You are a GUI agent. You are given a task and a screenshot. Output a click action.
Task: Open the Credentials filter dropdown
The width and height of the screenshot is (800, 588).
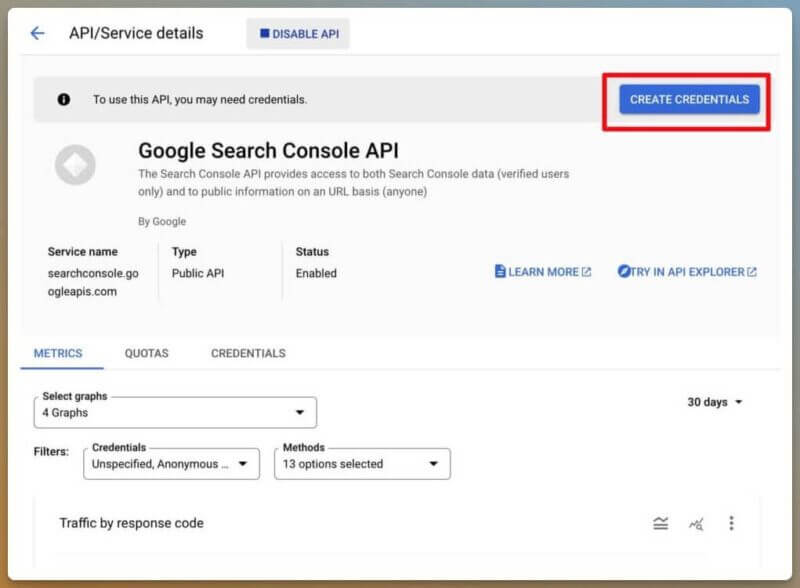(171, 464)
